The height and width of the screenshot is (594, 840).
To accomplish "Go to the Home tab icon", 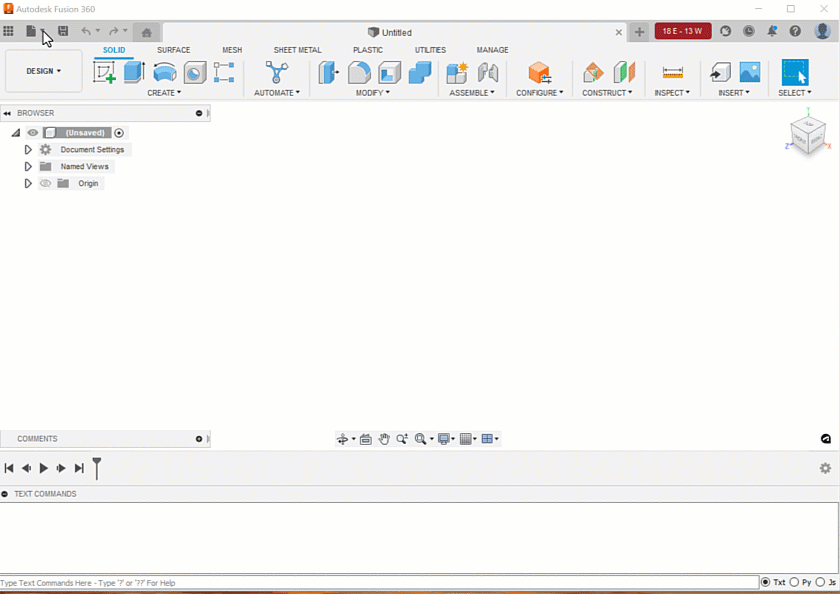I will click(147, 32).
